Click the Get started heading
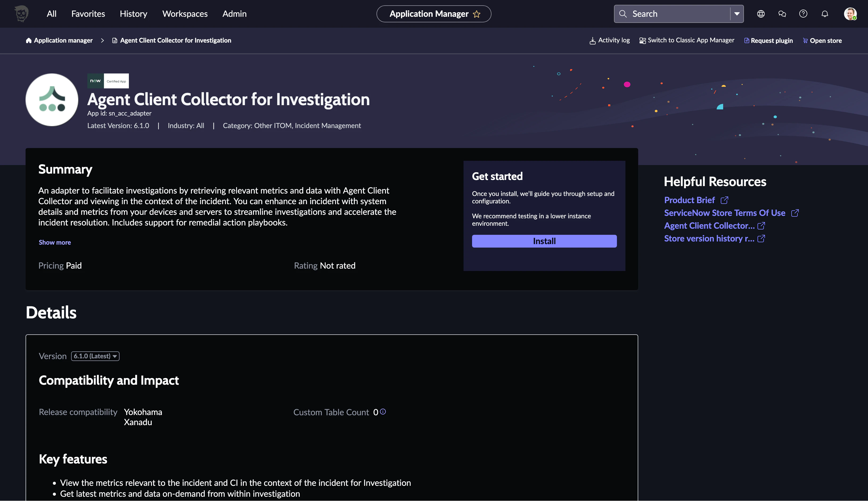This screenshot has height=501, width=868. tap(497, 176)
